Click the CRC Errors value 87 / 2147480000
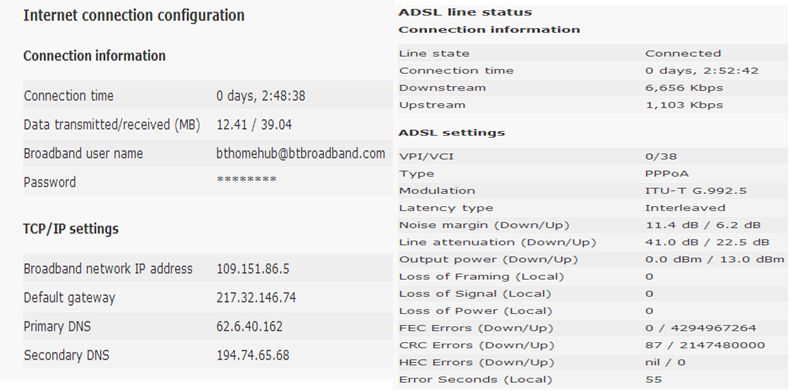The image size is (791, 391). pos(705,345)
